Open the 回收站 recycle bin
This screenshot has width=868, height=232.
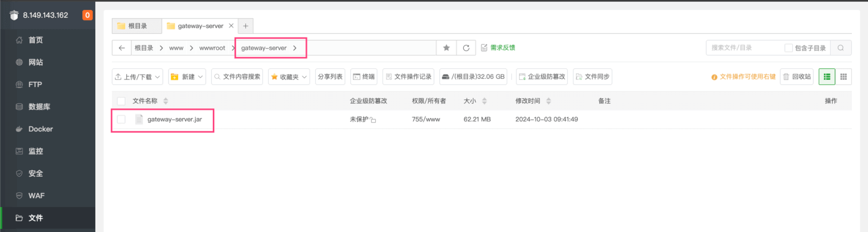click(797, 77)
